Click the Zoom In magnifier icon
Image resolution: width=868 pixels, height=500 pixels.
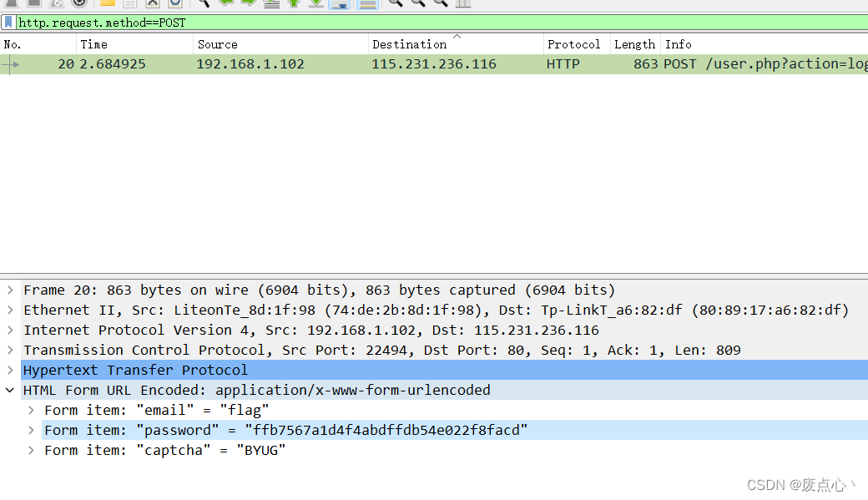pos(396,4)
